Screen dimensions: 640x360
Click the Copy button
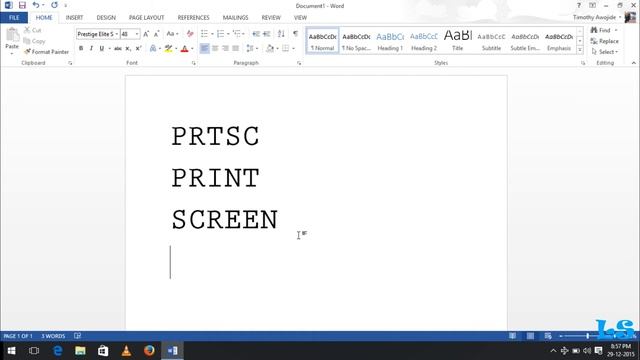click(x=34, y=41)
